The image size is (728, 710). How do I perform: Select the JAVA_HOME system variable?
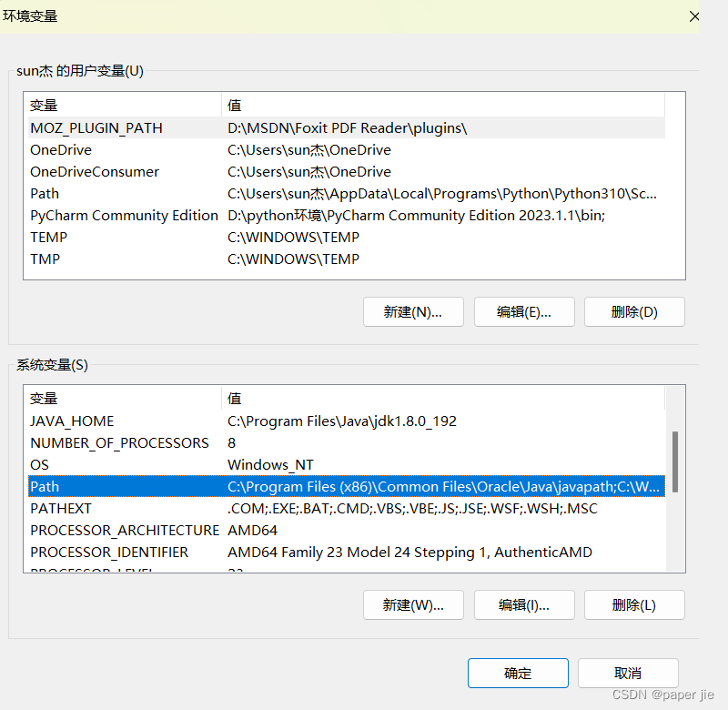(347, 421)
